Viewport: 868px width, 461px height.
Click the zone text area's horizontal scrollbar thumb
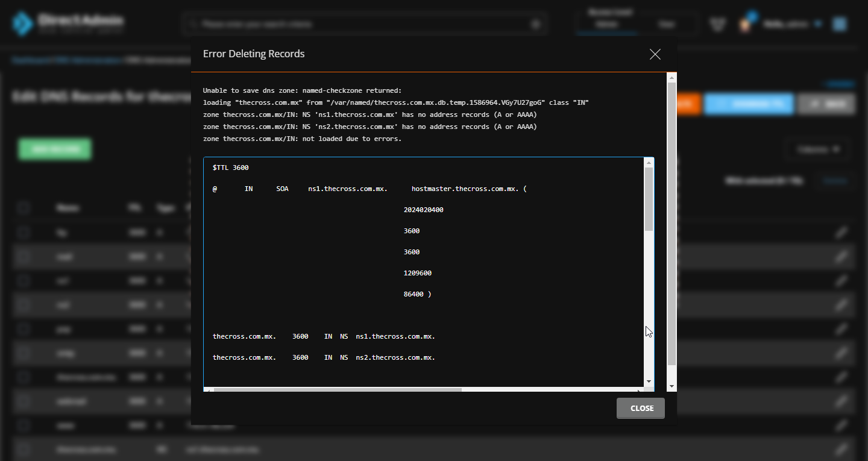pyautogui.click(x=338, y=389)
